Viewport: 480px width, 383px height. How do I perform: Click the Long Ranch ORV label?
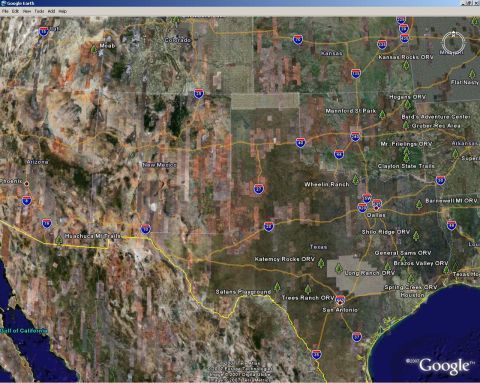tap(370, 273)
